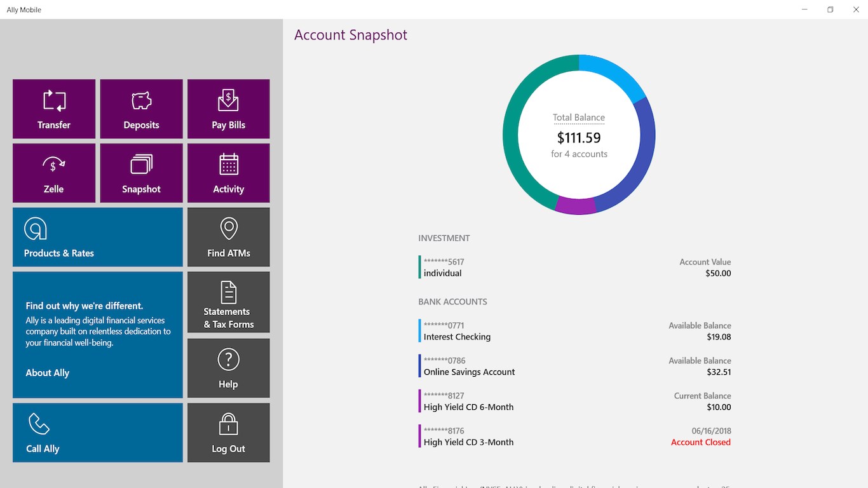Click account number ending 8176
The image size is (868, 488).
[444, 430]
